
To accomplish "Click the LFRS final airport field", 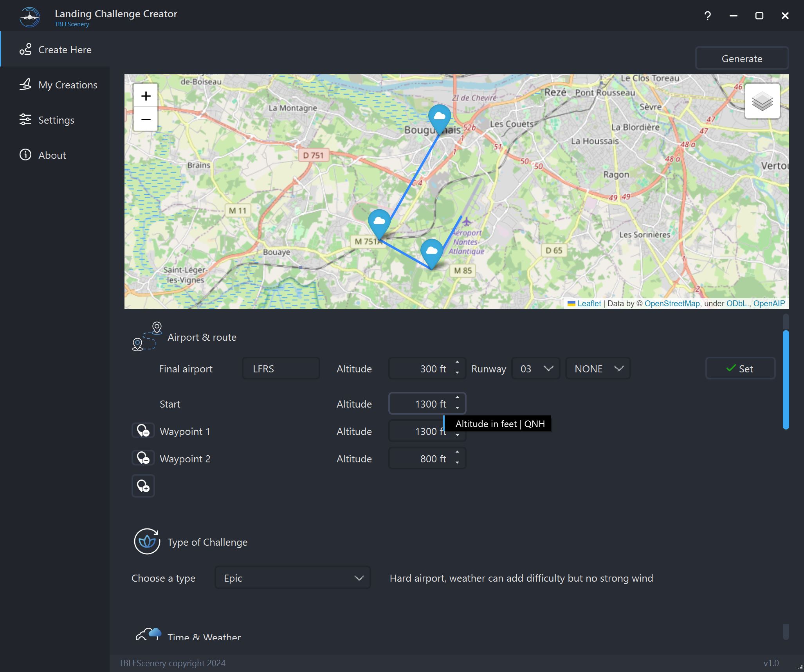I will (x=281, y=368).
